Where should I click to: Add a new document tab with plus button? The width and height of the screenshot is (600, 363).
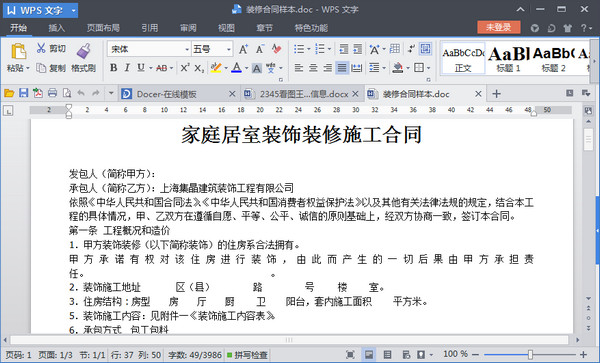tap(496, 94)
